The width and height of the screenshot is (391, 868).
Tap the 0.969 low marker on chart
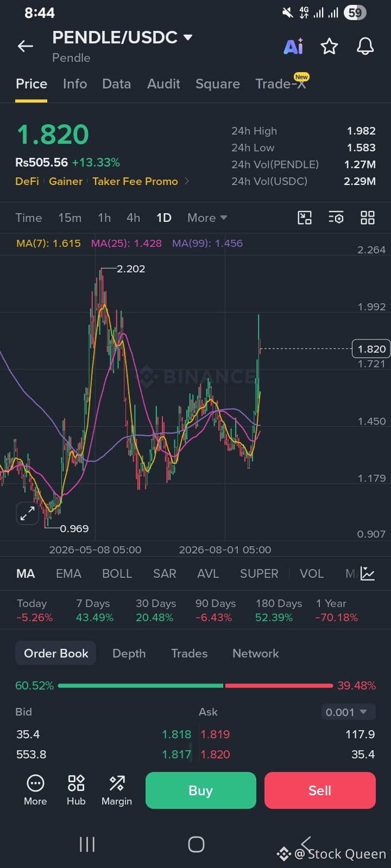74,528
